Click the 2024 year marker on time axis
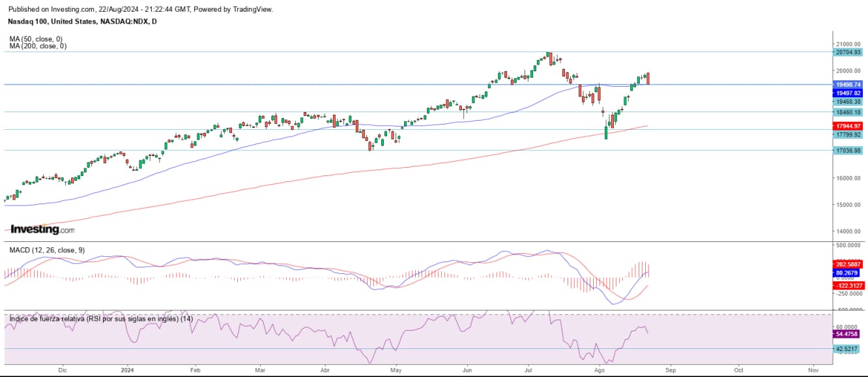The image size is (868, 377). [x=127, y=369]
